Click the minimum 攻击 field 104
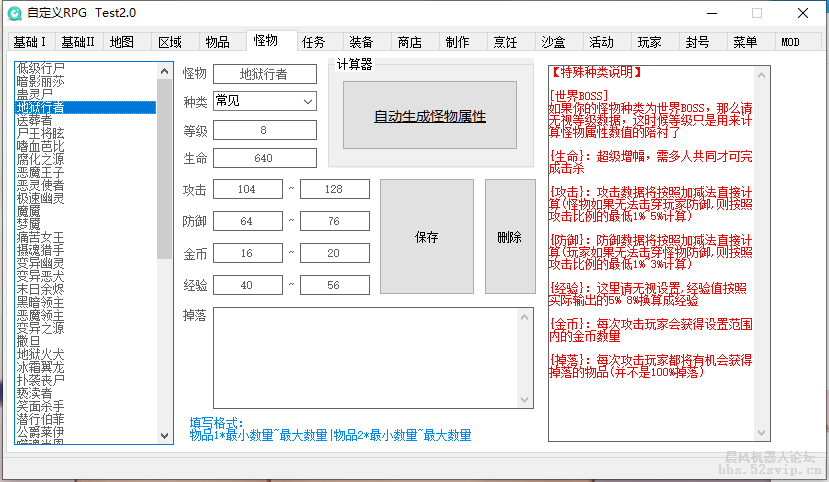 tap(247, 189)
